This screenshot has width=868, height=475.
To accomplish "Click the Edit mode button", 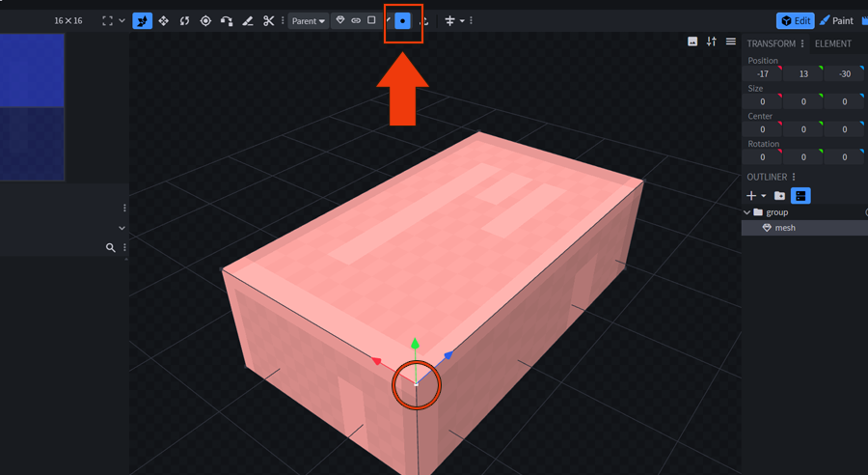I will click(796, 20).
